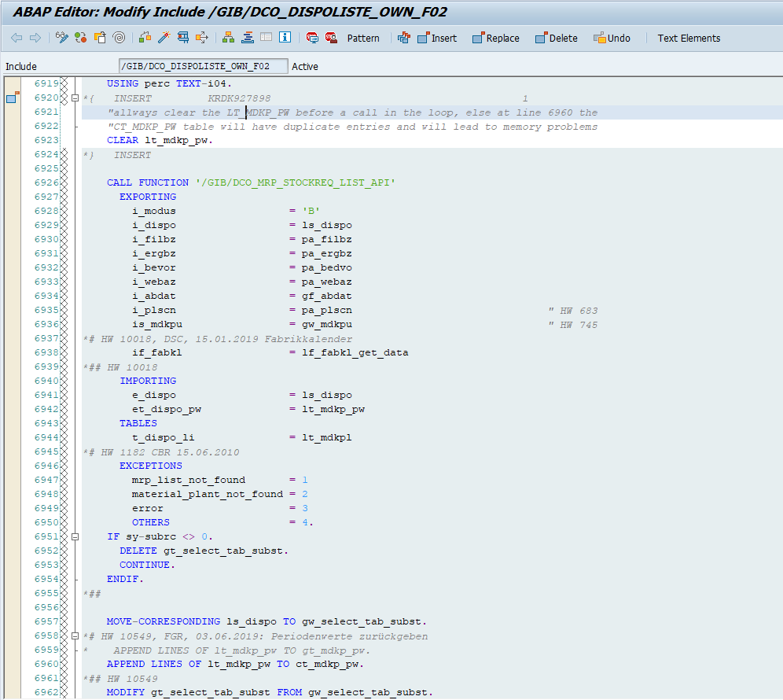Click the Include name input field
Image resolution: width=783 pixels, height=700 pixels.
[203, 66]
